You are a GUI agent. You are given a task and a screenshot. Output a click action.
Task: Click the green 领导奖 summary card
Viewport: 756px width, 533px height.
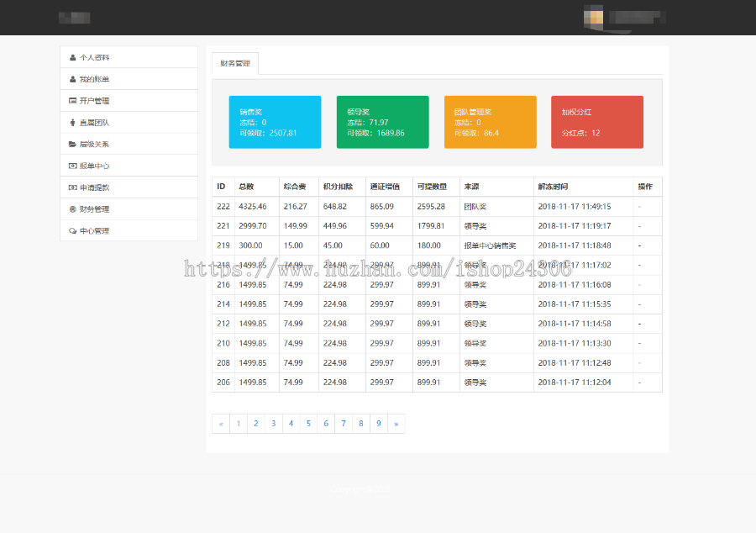tap(382, 122)
